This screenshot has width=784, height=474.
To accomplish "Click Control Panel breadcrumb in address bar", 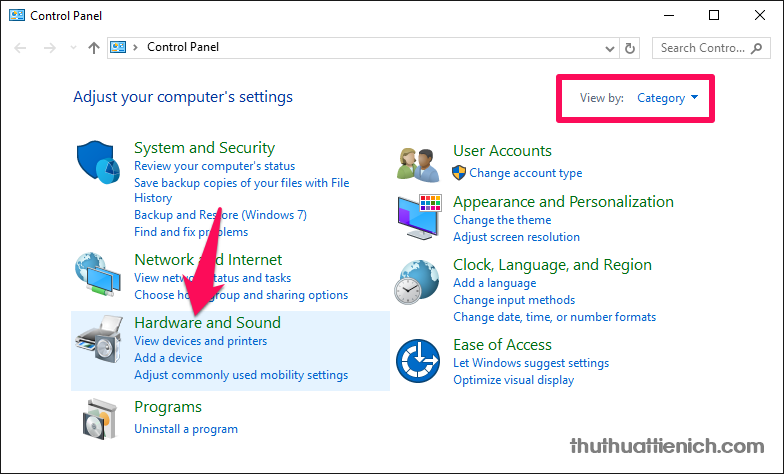I will (182, 47).
